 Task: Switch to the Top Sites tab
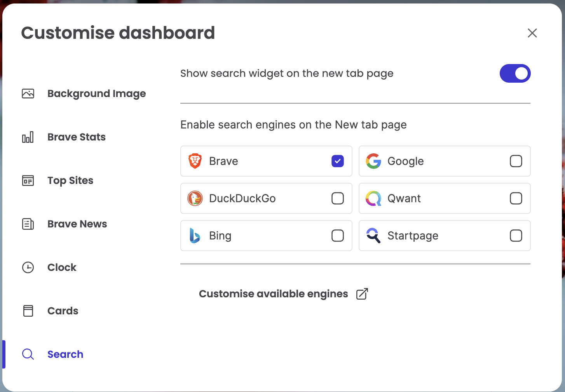[x=70, y=180]
